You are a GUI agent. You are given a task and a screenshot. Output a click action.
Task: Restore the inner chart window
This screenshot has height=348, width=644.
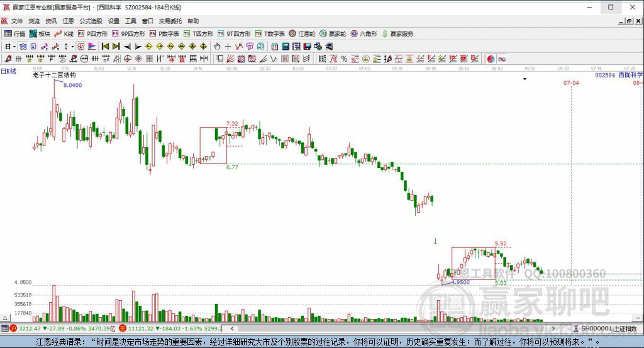[629, 21]
